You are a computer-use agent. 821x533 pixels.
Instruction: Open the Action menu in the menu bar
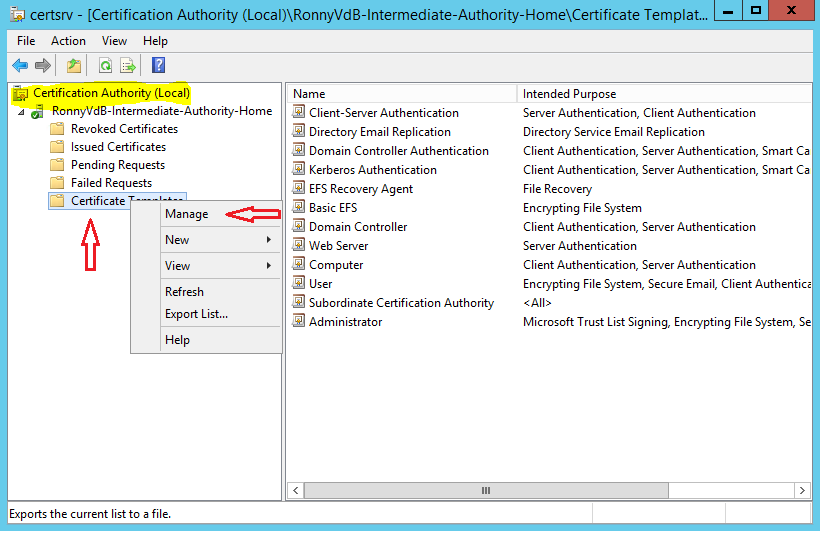click(x=68, y=41)
